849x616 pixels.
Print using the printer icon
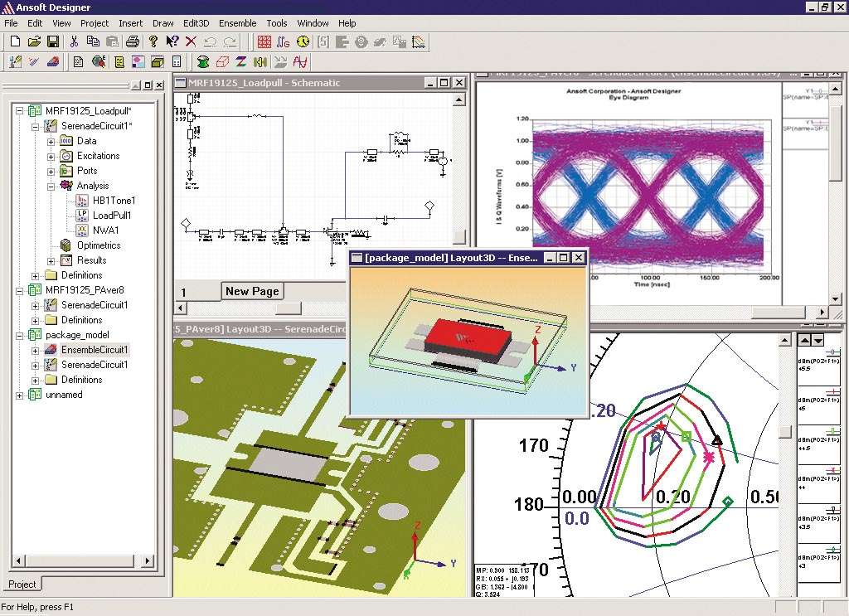133,41
